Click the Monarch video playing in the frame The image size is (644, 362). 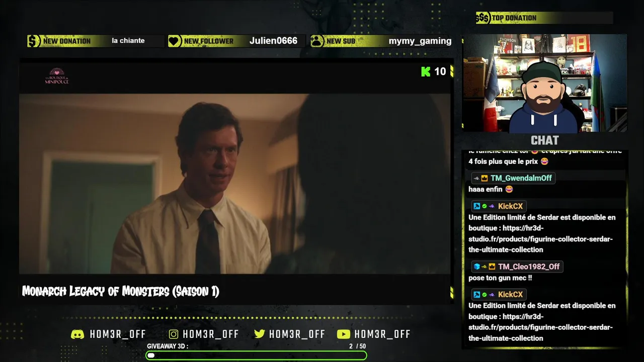(x=235, y=184)
